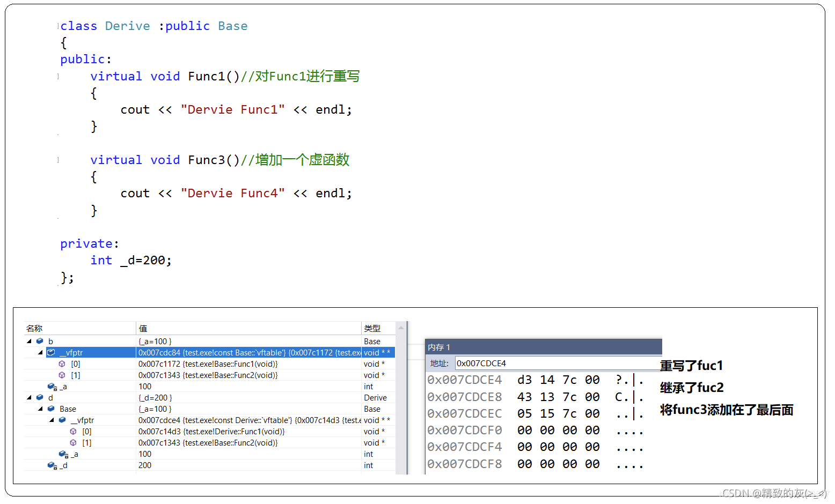The image size is (835, 504).
Task: Click the int _d=200; code line
Action: (131, 260)
